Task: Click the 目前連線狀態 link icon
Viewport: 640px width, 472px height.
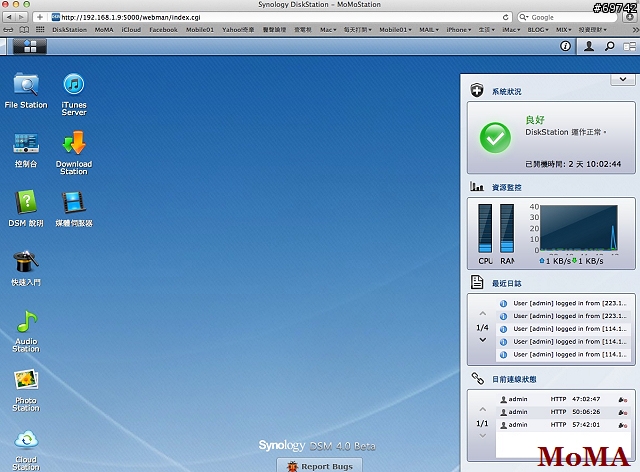Action: point(477,378)
